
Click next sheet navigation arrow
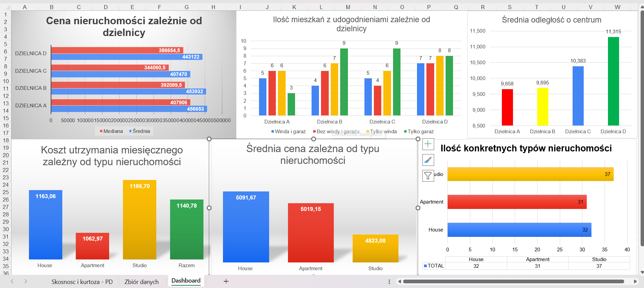pos(26,281)
